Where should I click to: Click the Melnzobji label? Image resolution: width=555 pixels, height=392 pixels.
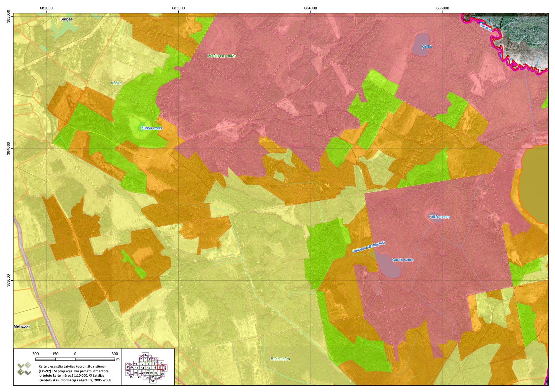click(22, 326)
